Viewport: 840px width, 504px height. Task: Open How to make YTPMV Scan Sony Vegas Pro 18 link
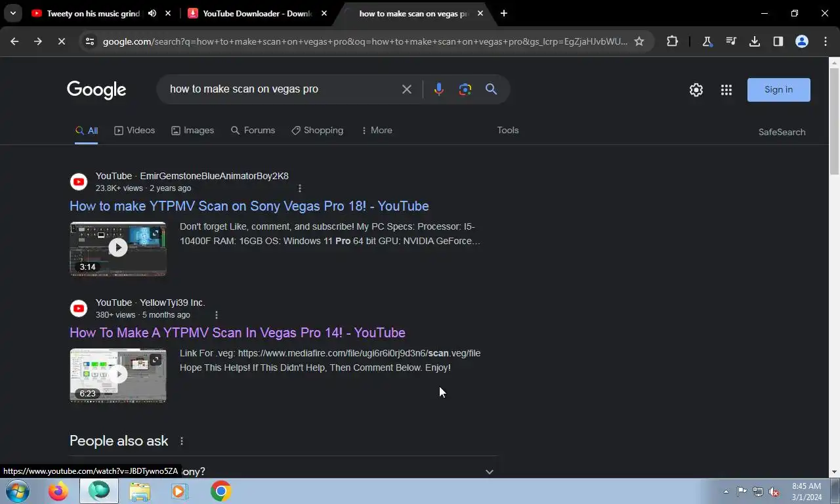(x=249, y=206)
